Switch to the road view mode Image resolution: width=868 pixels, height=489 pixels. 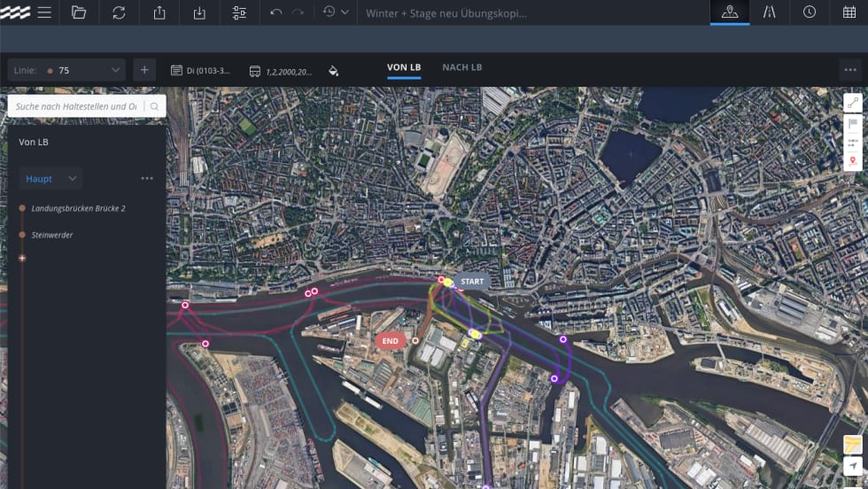pyautogui.click(x=770, y=12)
